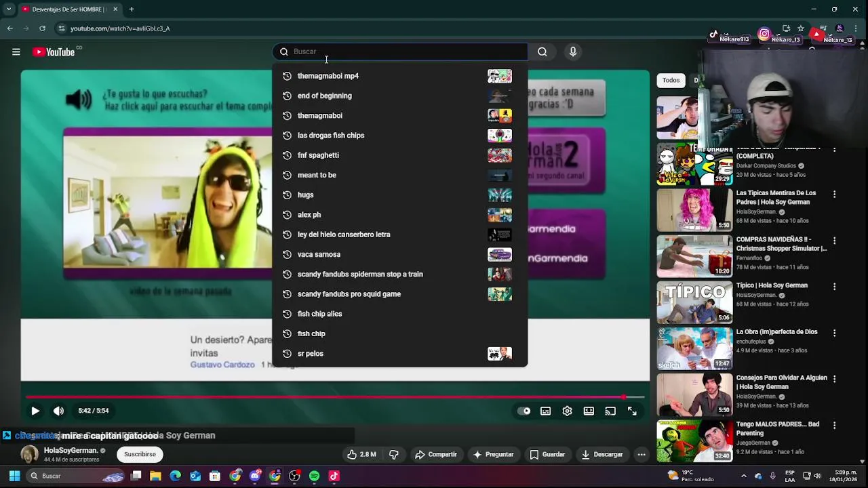Open video player settings gear
Image resolution: width=868 pixels, height=488 pixels.
click(567, 411)
